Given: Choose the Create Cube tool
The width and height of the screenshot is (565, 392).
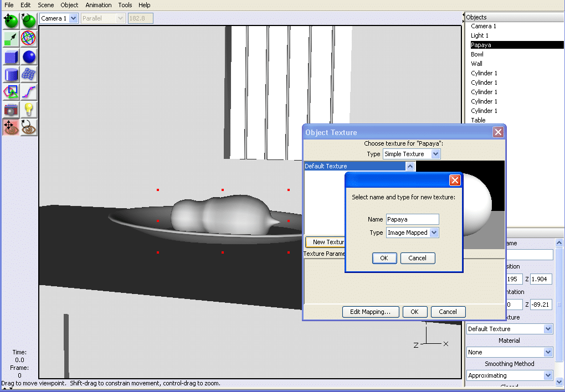Looking at the screenshot, I should tap(11, 56).
